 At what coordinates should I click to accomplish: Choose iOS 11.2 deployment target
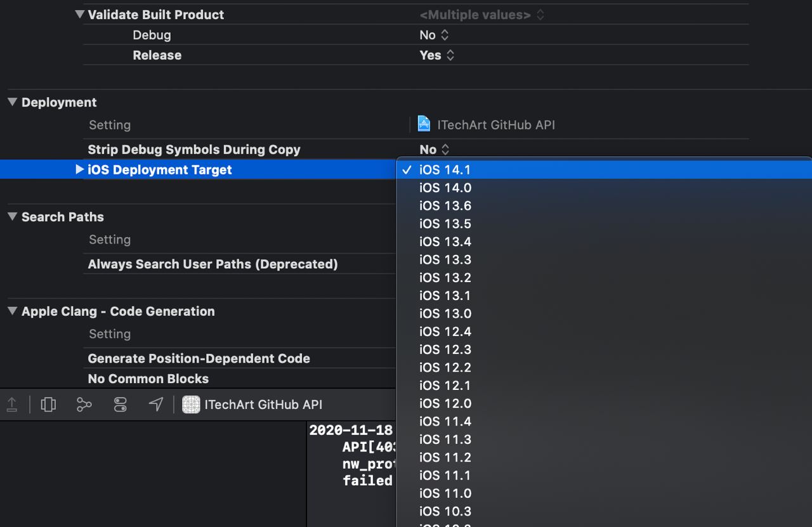tap(604, 457)
